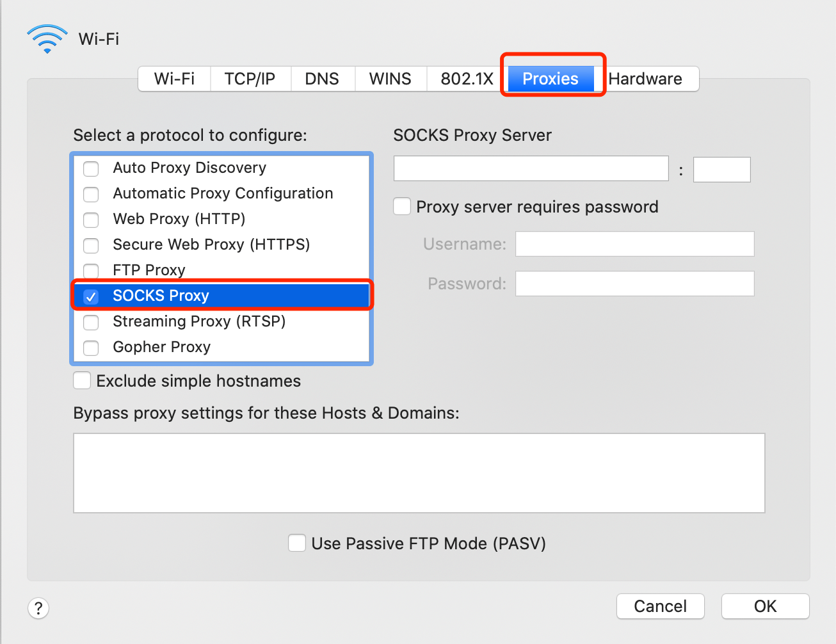Go to the Hardware tab
The height and width of the screenshot is (644, 836).
645,79
